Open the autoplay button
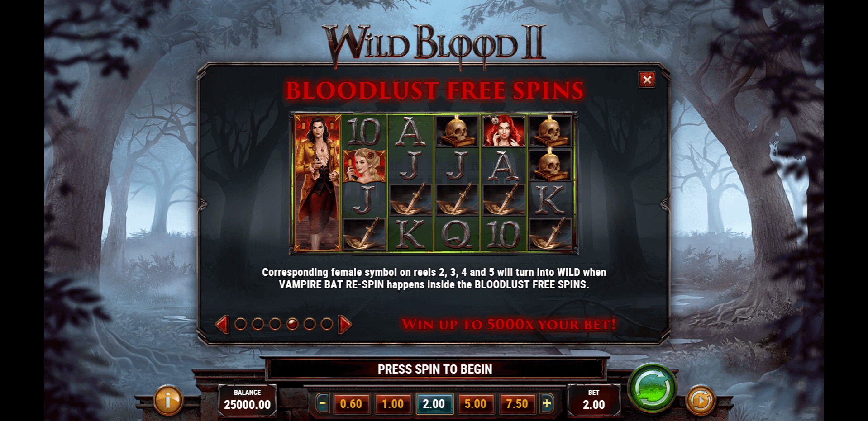The width and height of the screenshot is (868, 421). click(701, 400)
